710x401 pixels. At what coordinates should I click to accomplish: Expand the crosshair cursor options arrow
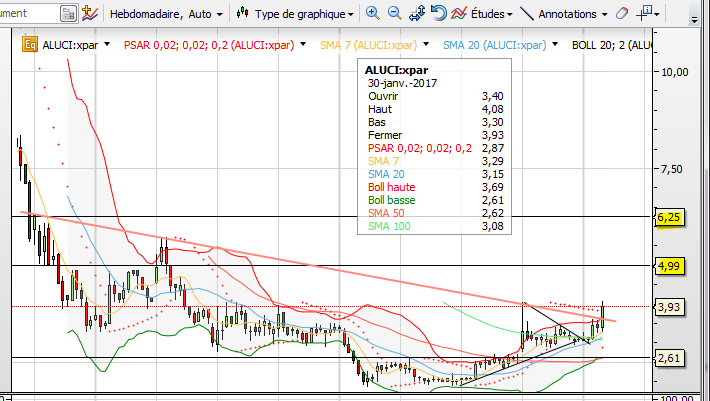(657, 14)
